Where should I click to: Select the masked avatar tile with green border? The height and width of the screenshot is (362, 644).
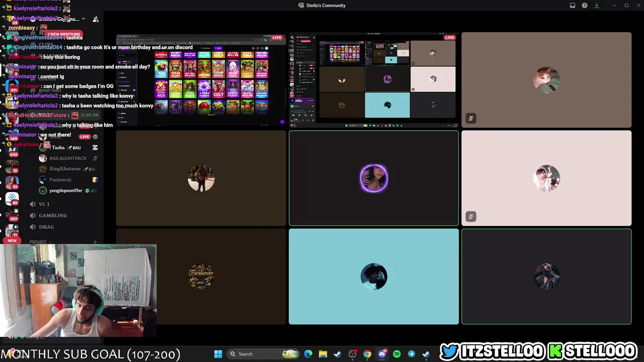546,277
